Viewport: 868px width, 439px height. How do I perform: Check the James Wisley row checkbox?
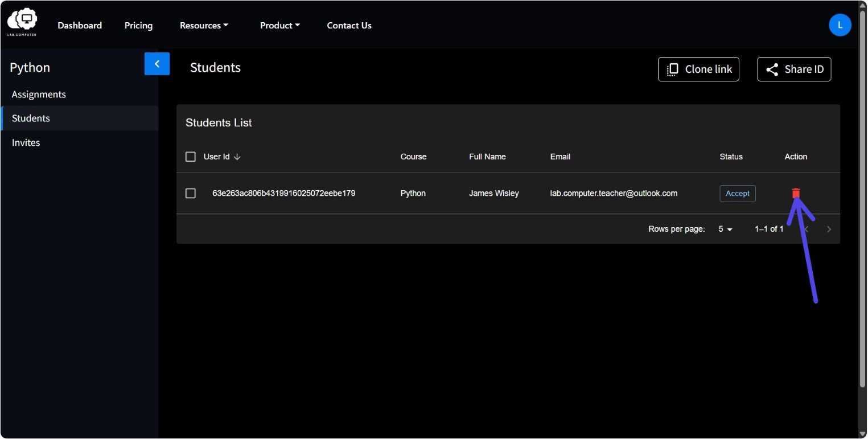click(191, 194)
